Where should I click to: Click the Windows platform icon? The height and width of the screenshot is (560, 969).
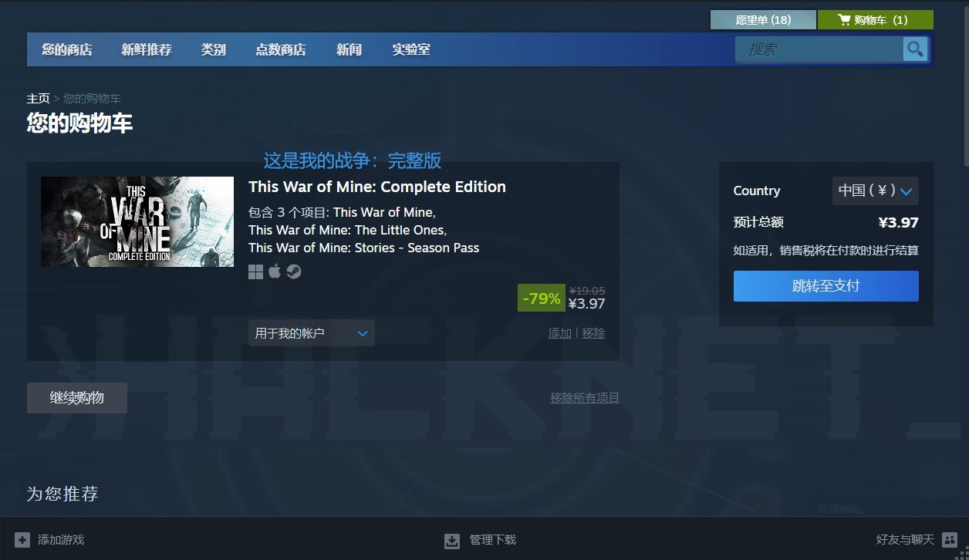pos(255,272)
